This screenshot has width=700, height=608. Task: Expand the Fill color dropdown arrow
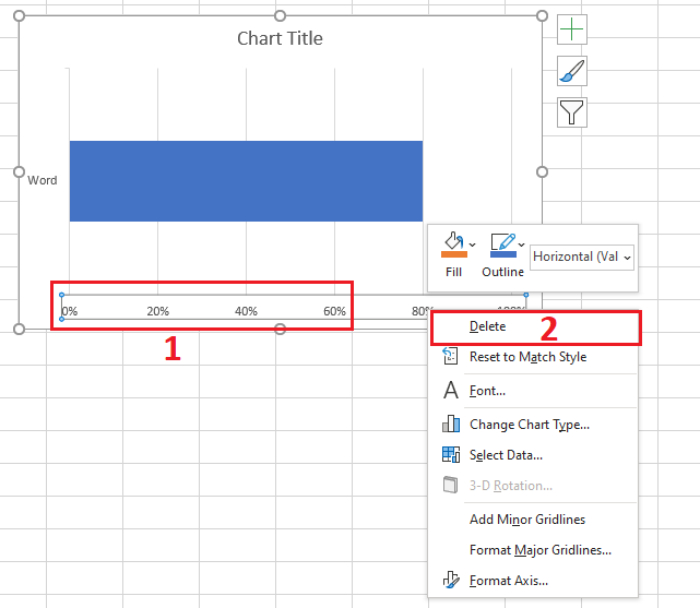pyautogui.click(x=472, y=245)
